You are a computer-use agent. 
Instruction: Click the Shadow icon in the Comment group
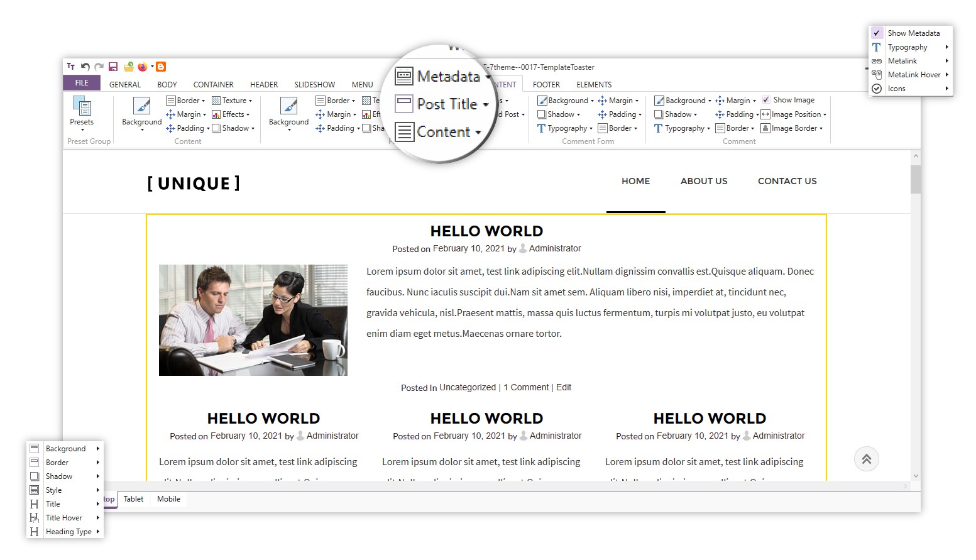(x=659, y=114)
